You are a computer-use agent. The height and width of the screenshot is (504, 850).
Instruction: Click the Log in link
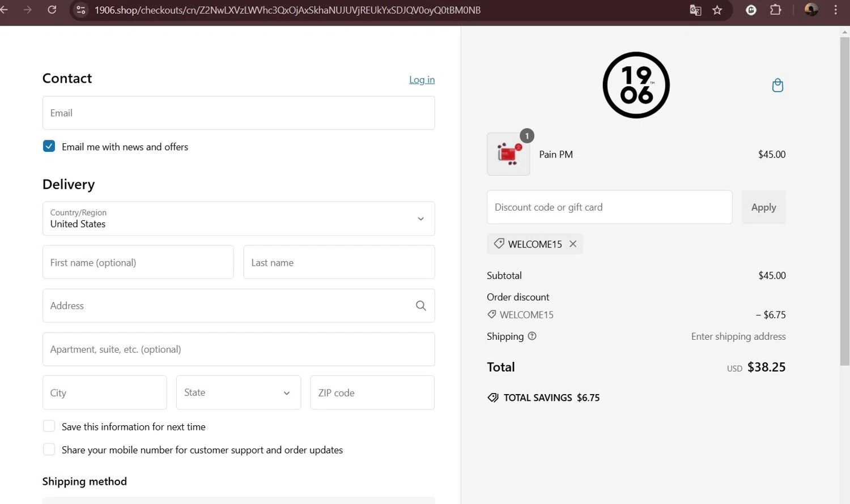(422, 80)
